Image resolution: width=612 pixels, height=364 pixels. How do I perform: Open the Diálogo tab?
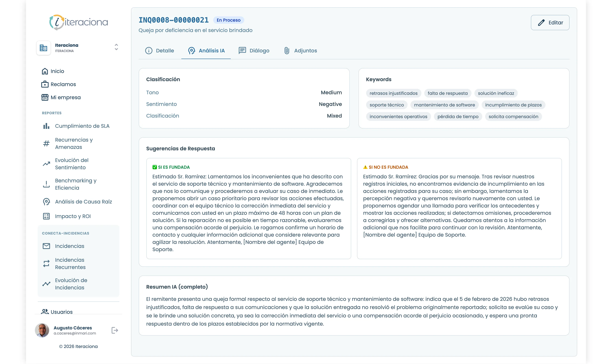254,51
